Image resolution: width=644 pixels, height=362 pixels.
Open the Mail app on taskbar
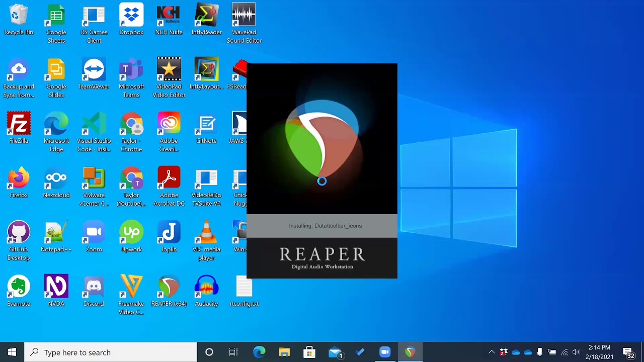point(335,352)
